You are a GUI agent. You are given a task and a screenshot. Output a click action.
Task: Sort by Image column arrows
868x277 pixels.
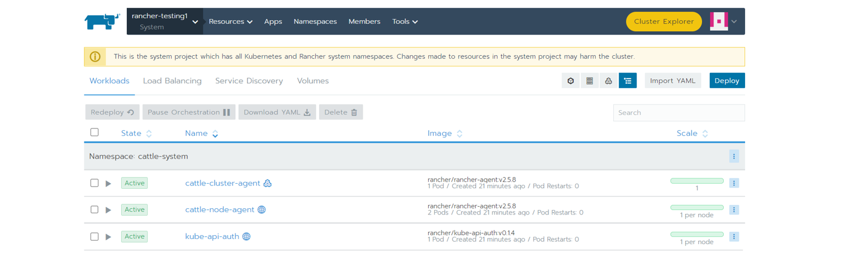coord(459,133)
